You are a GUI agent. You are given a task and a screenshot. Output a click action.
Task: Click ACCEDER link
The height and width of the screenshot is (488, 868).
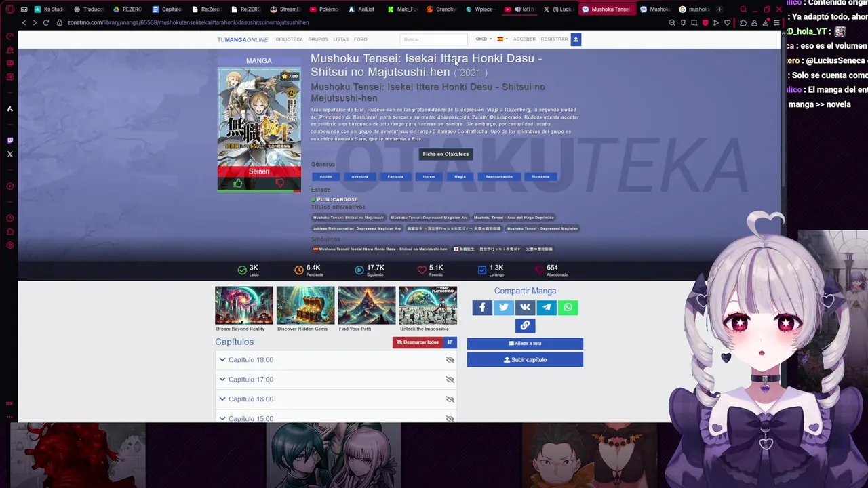[524, 39]
